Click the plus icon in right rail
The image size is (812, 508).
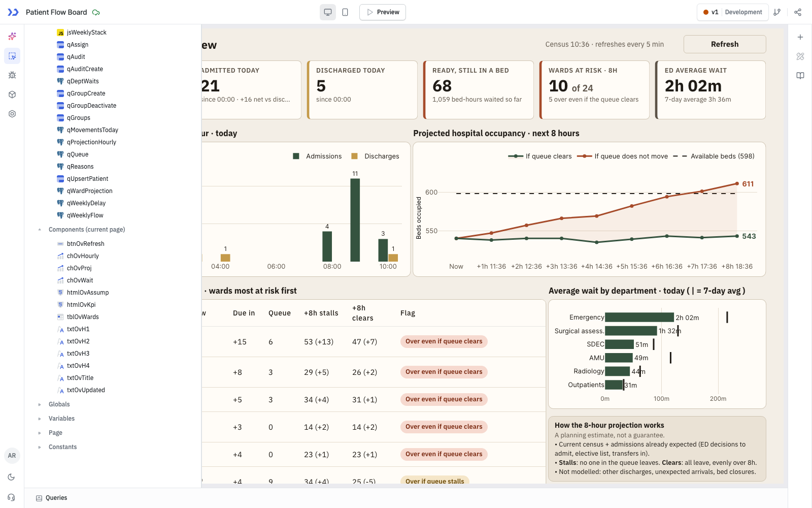pos(800,37)
